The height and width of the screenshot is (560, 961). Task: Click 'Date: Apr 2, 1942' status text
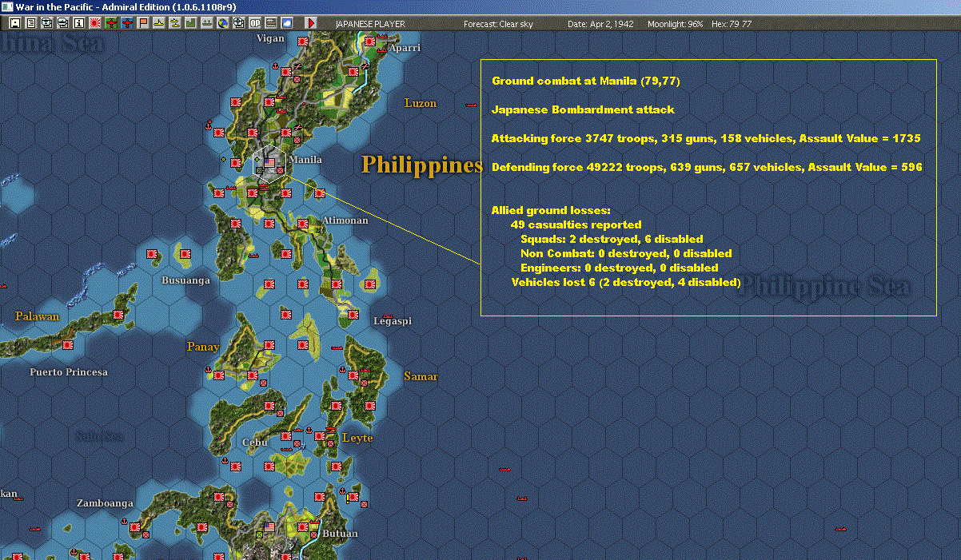pyautogui.click(x=600, y=24)
